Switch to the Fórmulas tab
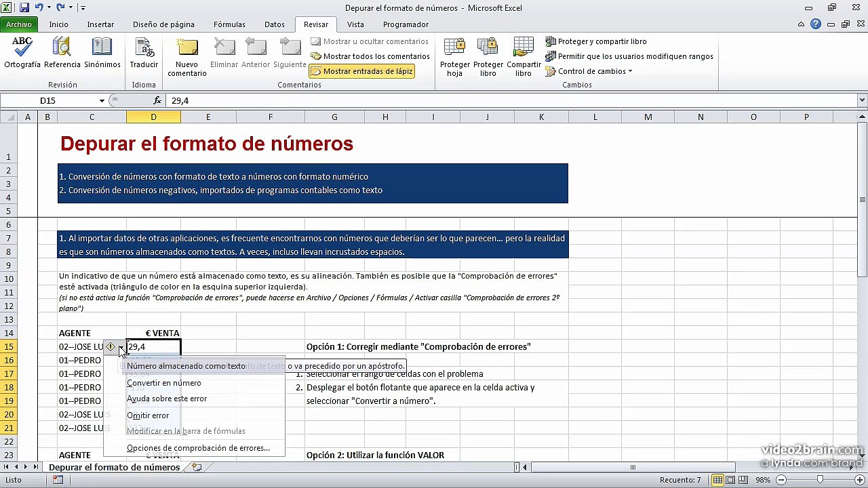The image size is (868, 488). 229,24
